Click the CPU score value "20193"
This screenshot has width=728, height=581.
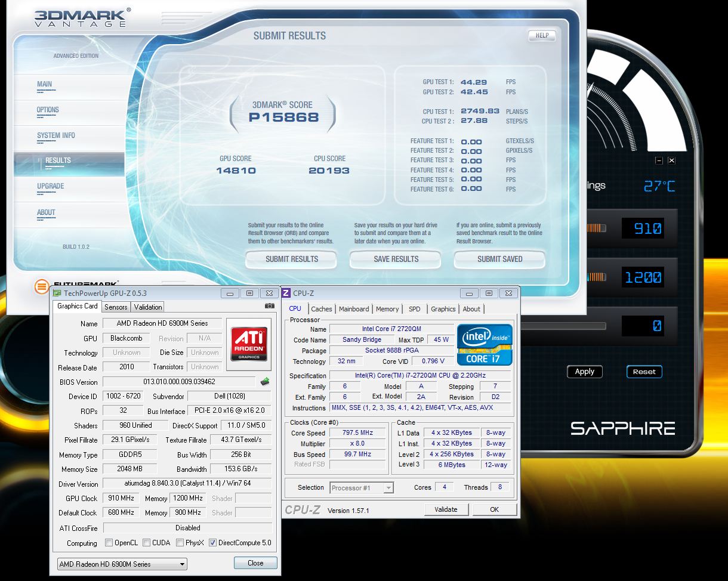[329, 171]
